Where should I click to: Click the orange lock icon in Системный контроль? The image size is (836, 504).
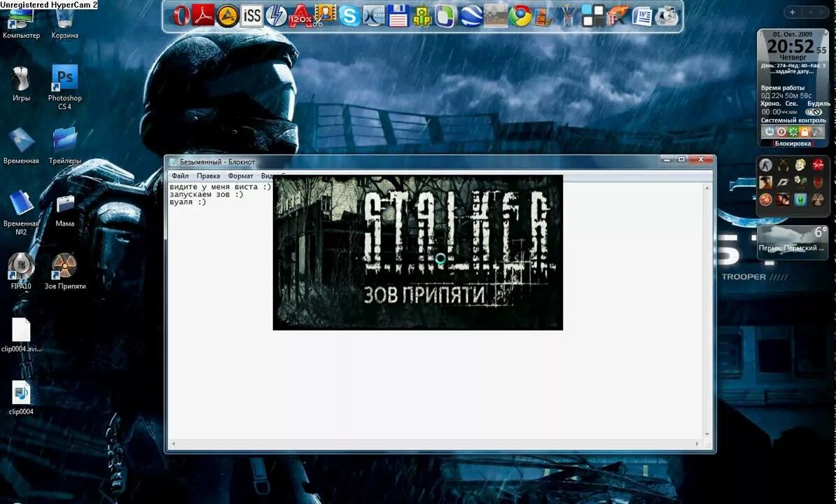(x=804, y=132)
